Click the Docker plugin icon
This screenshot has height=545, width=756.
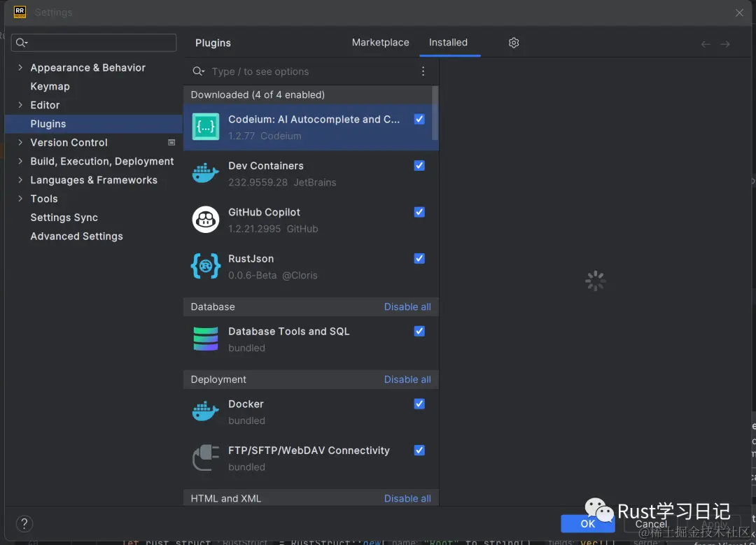coord(205,411)
